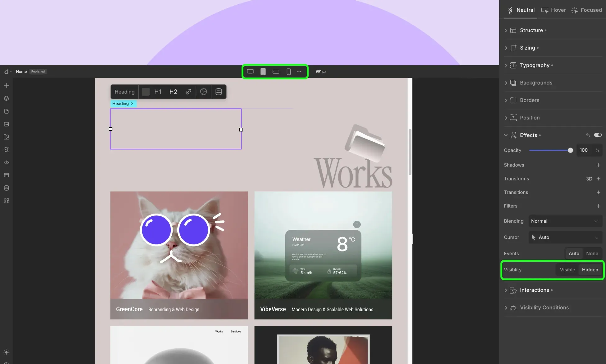Toggle the light/dark theme sun icon
This screenshot has width=606, height=364.
pos(6,353)
